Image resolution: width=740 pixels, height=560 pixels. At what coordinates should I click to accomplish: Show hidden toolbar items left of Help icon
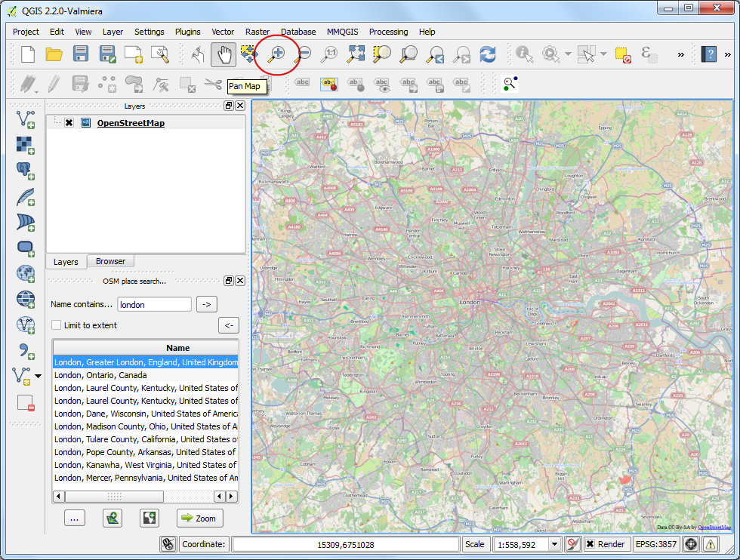680,55
